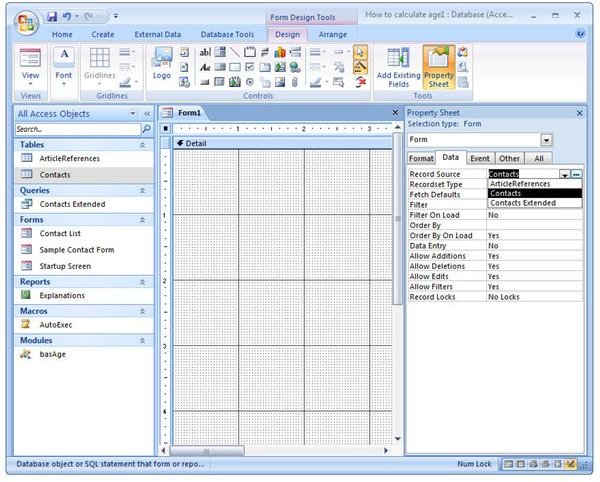Screen dimensions: 600x482
Task: Collapse the Tables group in navigation pane
Action: tap(142, 145)
